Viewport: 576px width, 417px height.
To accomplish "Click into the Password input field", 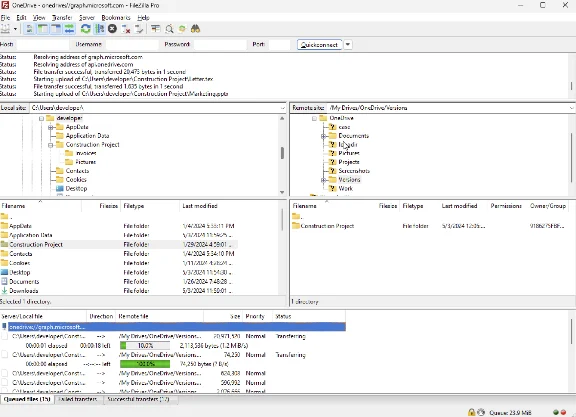I will click(x=220, y=45).
